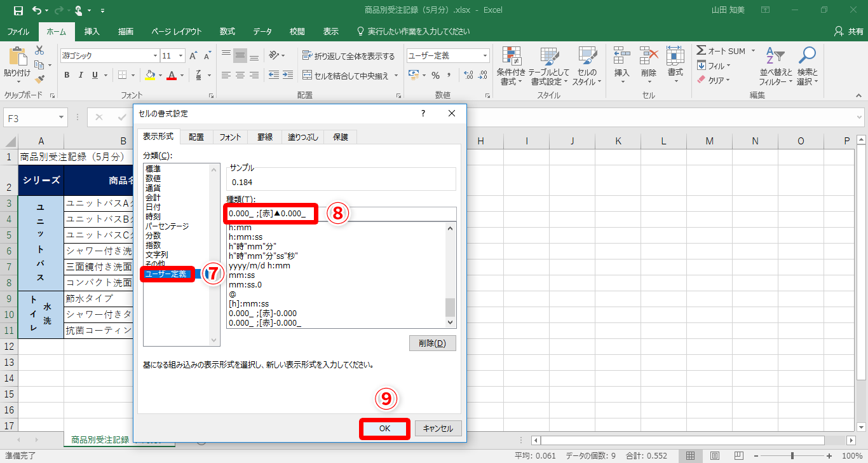Screen dimensions: 868x463
Task: Toggle italic formatting
Action: 81,75
